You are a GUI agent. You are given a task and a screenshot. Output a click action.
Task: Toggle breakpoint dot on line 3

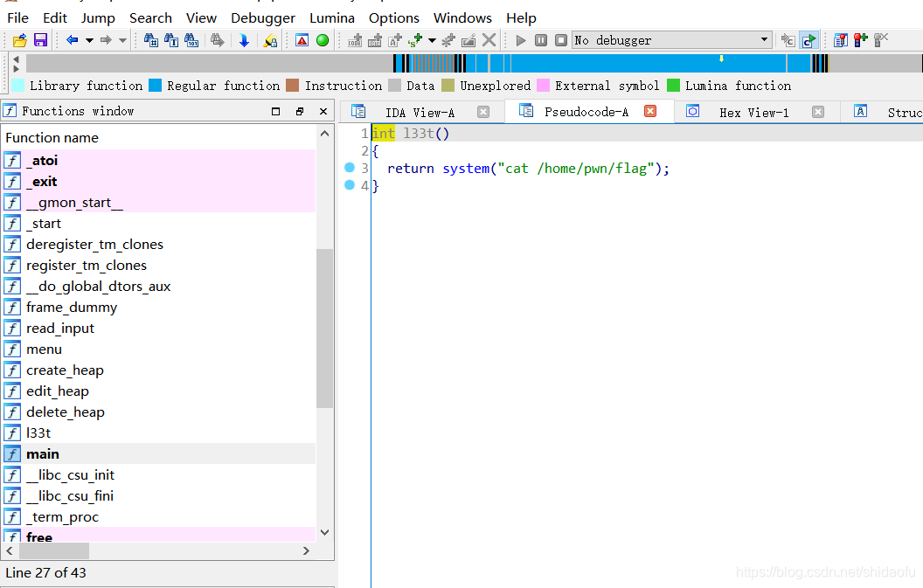click(349, 168)
